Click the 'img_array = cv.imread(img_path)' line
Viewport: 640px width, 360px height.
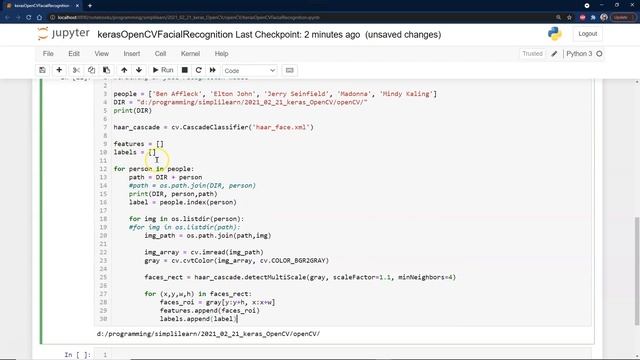204,252
